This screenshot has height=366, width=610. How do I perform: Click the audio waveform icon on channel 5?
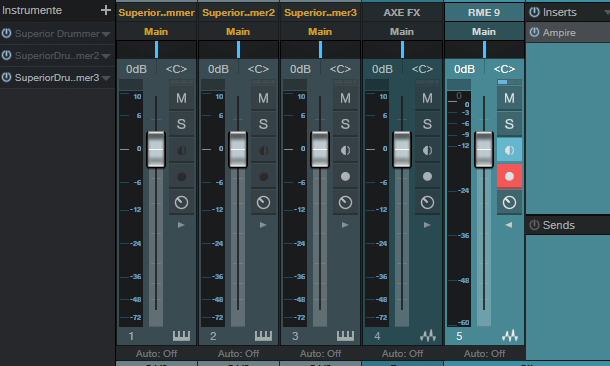510,336
